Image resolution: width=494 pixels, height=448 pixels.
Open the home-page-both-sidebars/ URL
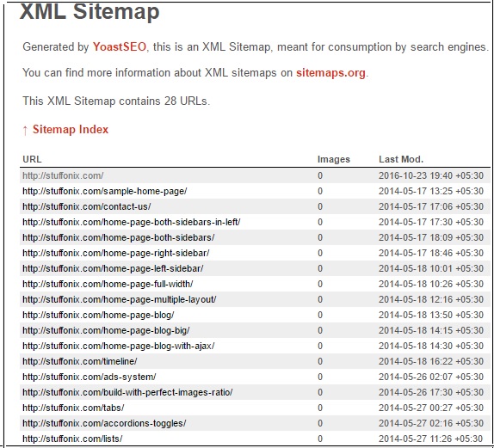click(119, 237)
